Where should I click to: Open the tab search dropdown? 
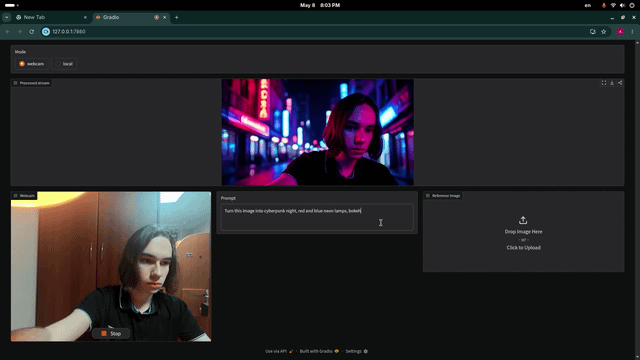coord(7,17)
